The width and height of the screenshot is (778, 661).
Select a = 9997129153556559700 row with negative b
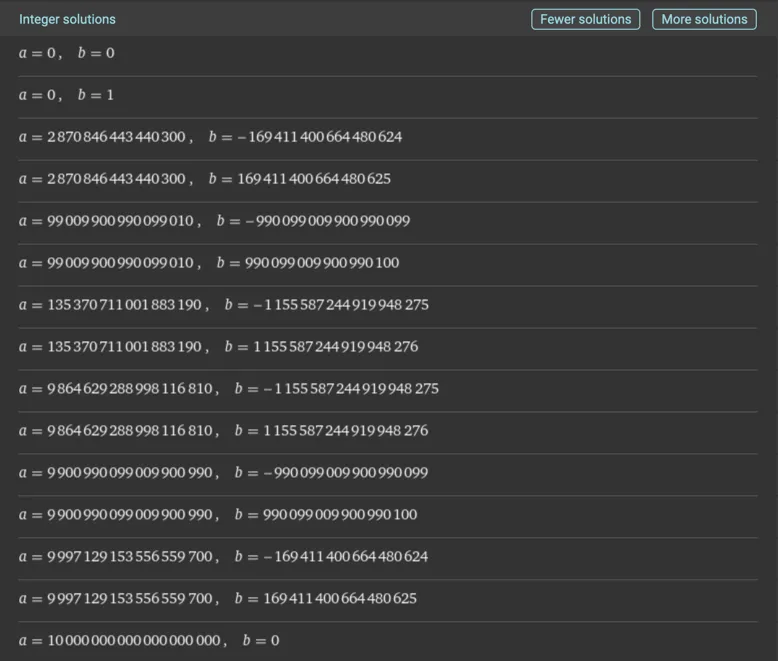point(223,557)
